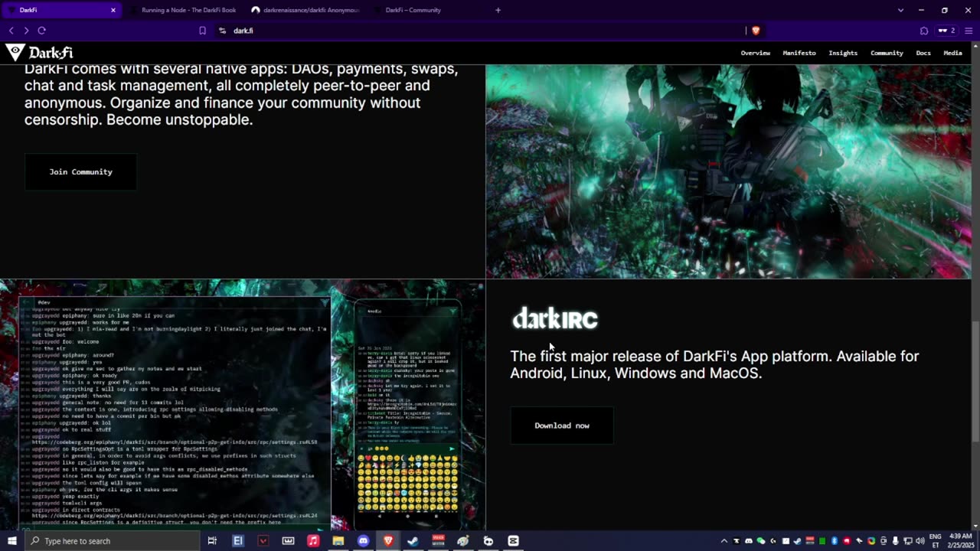Open volume control speaker icon
980x551 pixels.
pyautogui.click(x=920, y=541)
